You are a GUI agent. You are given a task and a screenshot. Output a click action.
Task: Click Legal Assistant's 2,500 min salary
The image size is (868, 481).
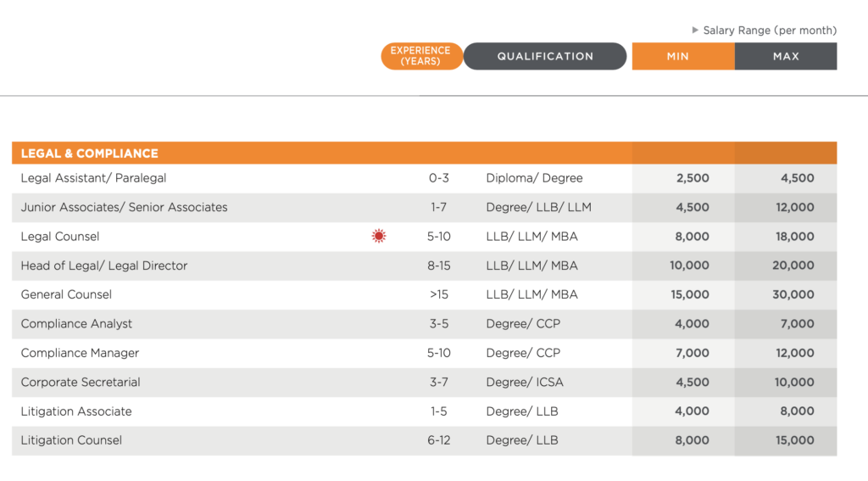tap(693, 178)
